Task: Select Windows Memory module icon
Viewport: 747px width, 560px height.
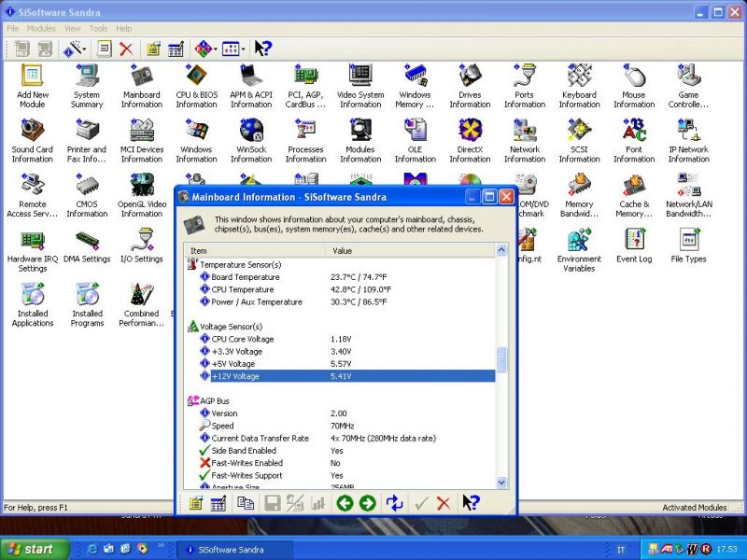Action: [x=415, y=87]
